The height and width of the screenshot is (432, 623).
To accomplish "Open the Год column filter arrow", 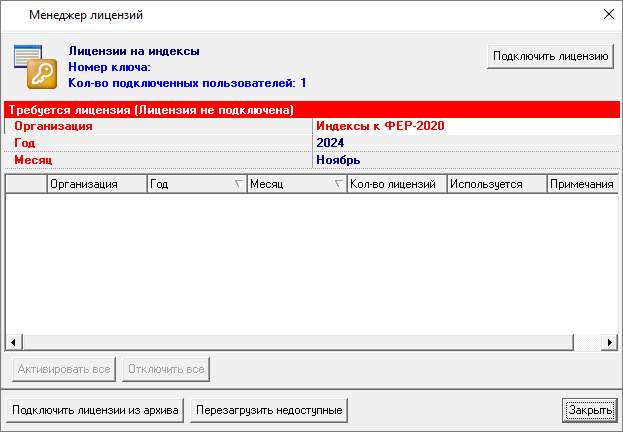I will coord(238,184).
